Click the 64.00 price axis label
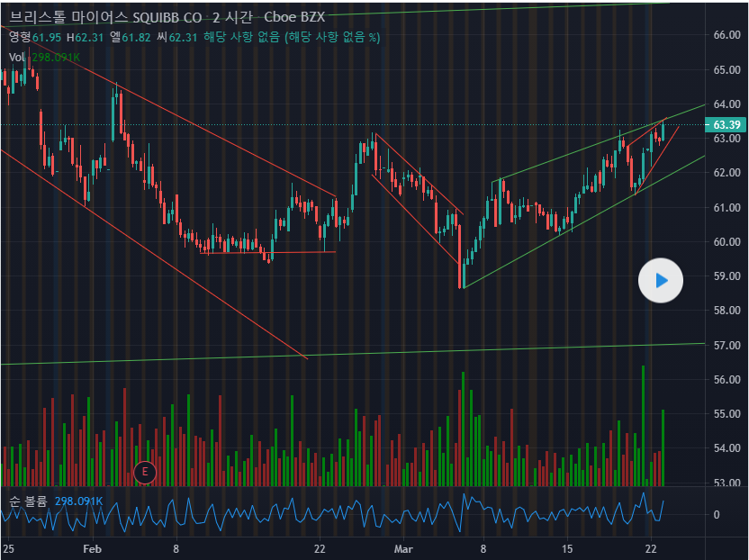The image size is (749, 560). click(x=726, y=104)
